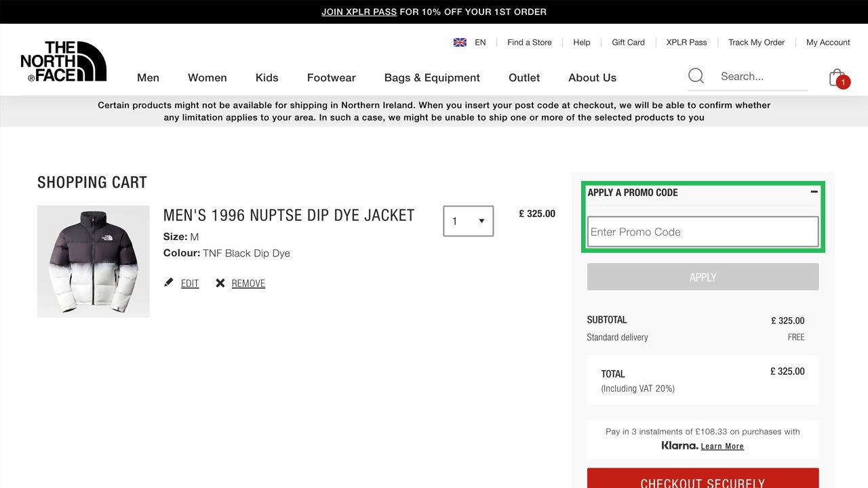Click the X remove icon
868x488 pixels.
(x=220, y=283)
